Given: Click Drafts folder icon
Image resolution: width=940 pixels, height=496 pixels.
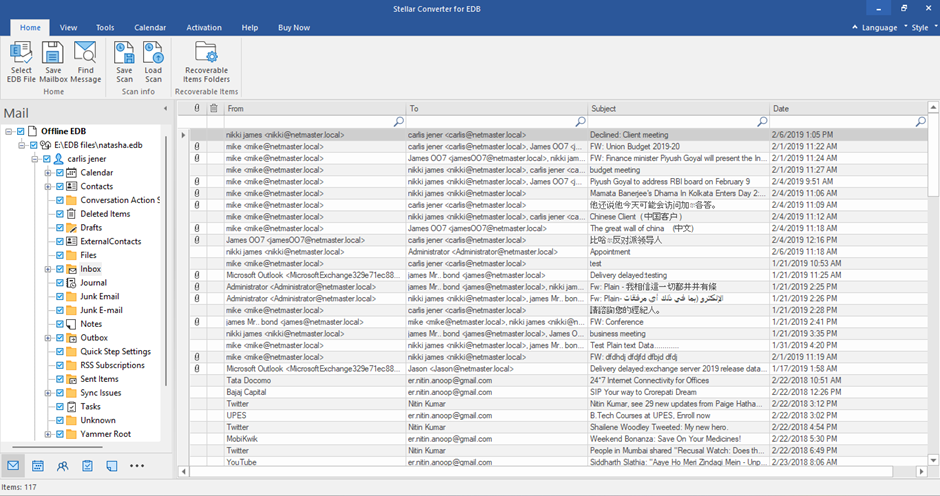Looking at the screenshot, I should [x=71, y=227].
